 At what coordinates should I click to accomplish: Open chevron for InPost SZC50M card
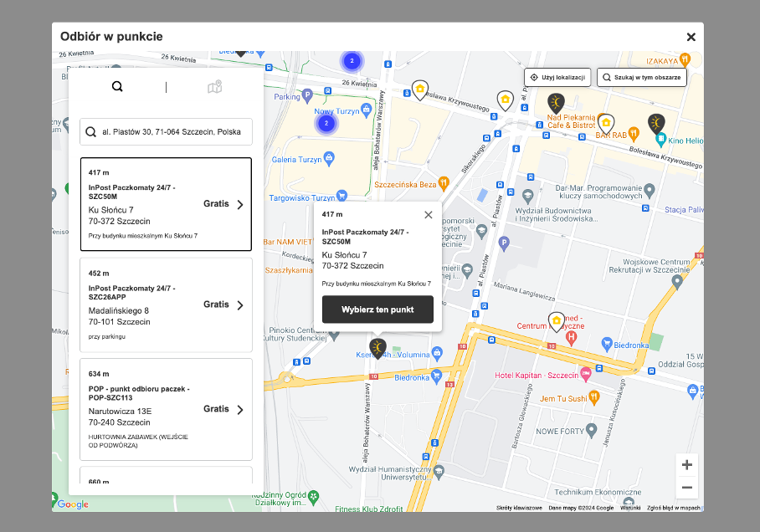pos(240,204)
